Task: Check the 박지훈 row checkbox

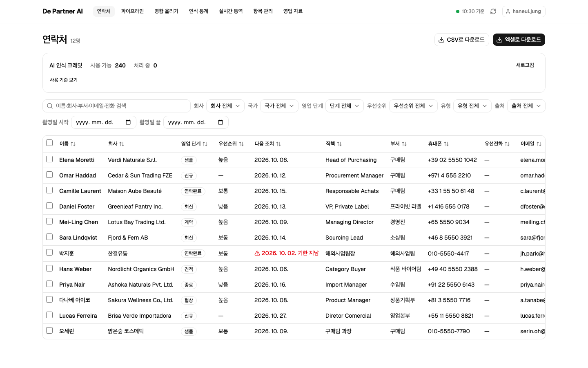Action: [x=49, y=252]
